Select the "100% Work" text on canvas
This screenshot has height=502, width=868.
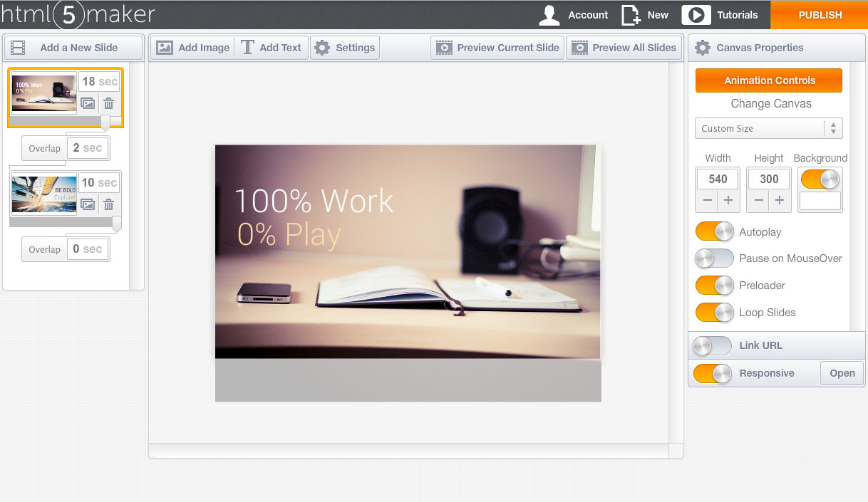314,201
